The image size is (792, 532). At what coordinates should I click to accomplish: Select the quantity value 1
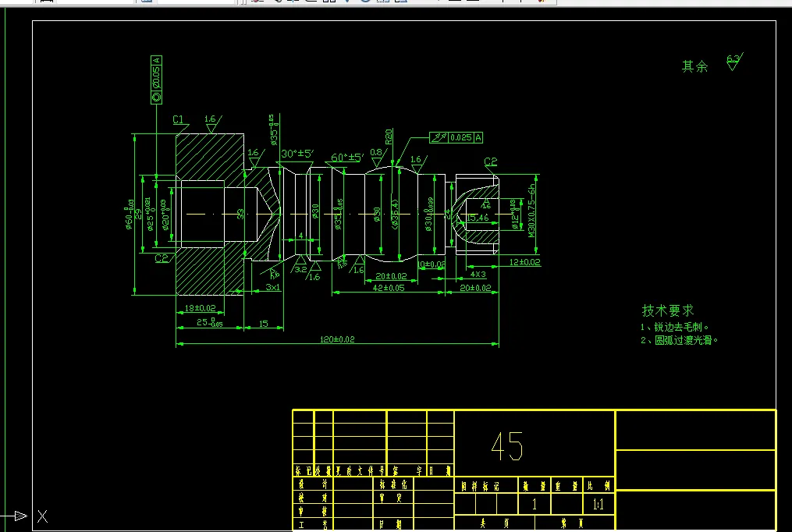click(x=535, y=504)
